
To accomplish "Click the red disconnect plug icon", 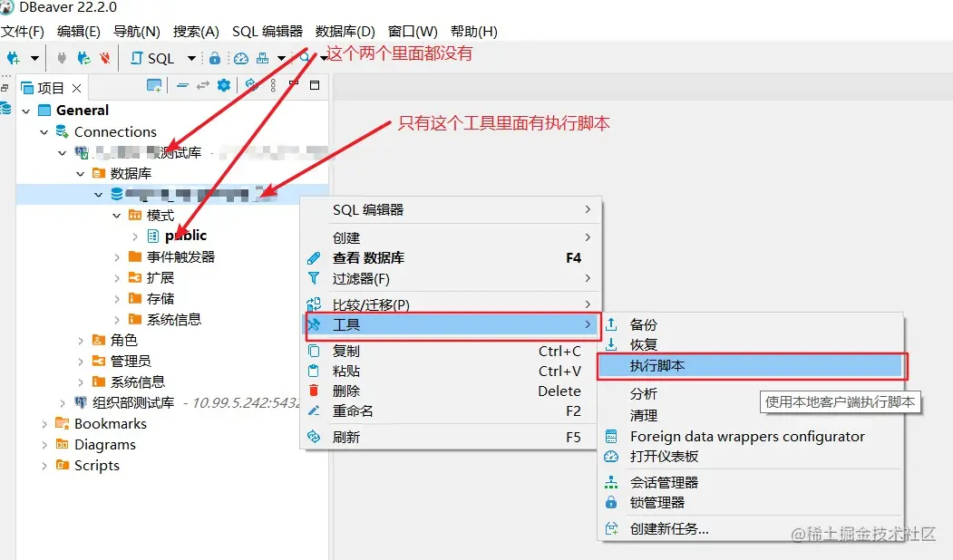I will click(104, 58).
